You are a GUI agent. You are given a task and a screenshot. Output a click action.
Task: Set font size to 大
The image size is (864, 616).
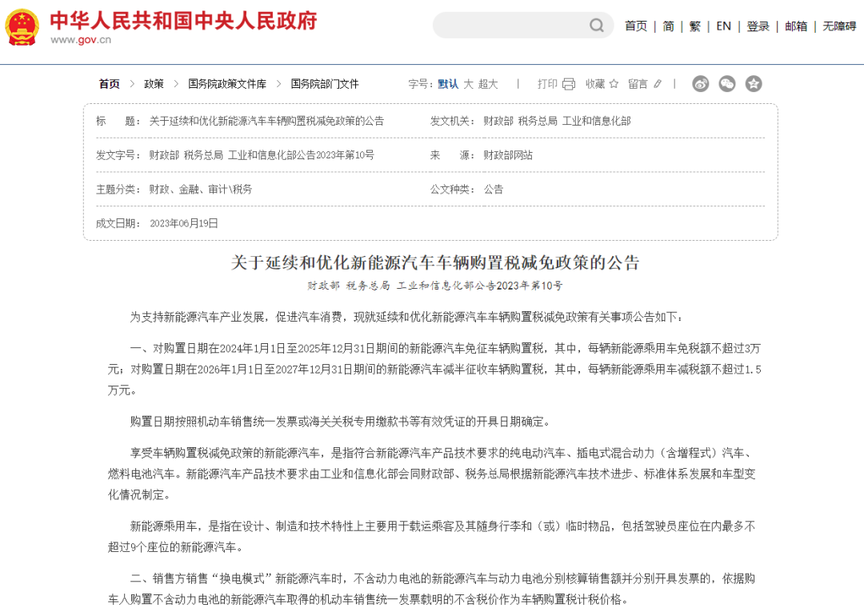pos(468,84)
